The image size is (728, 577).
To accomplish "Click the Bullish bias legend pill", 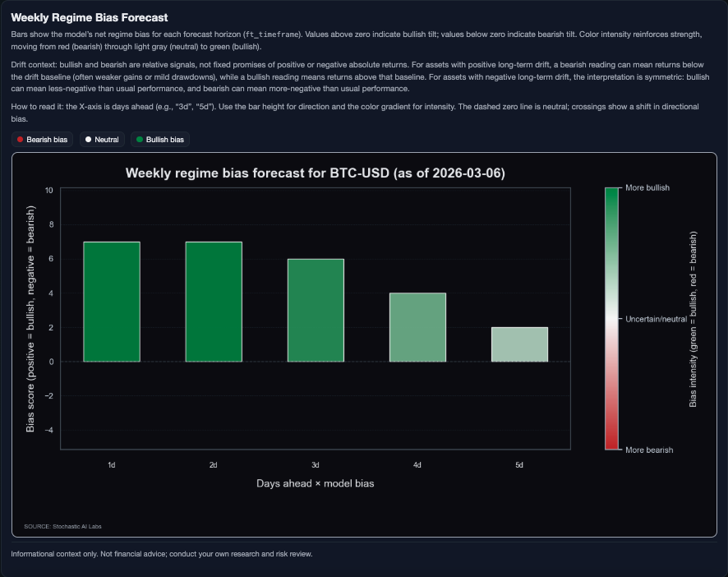I will click(160, 140).
